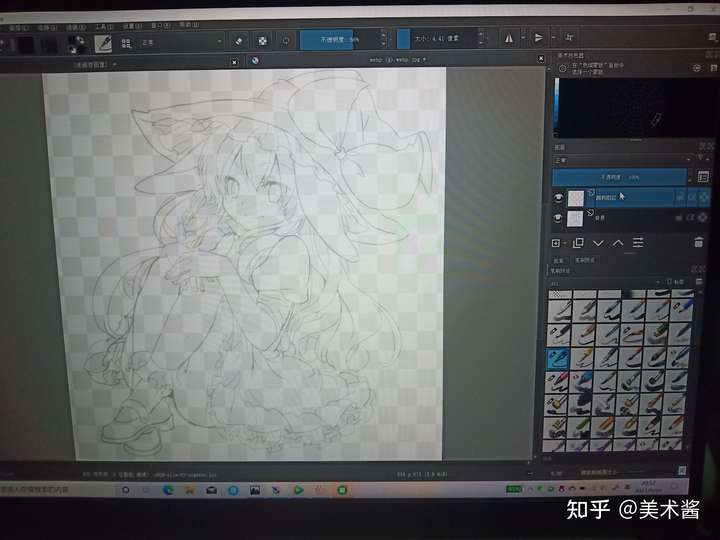Toggle lock on the selected layer
The width and height of the screenshot is (720, 540).
pos(680,197)
